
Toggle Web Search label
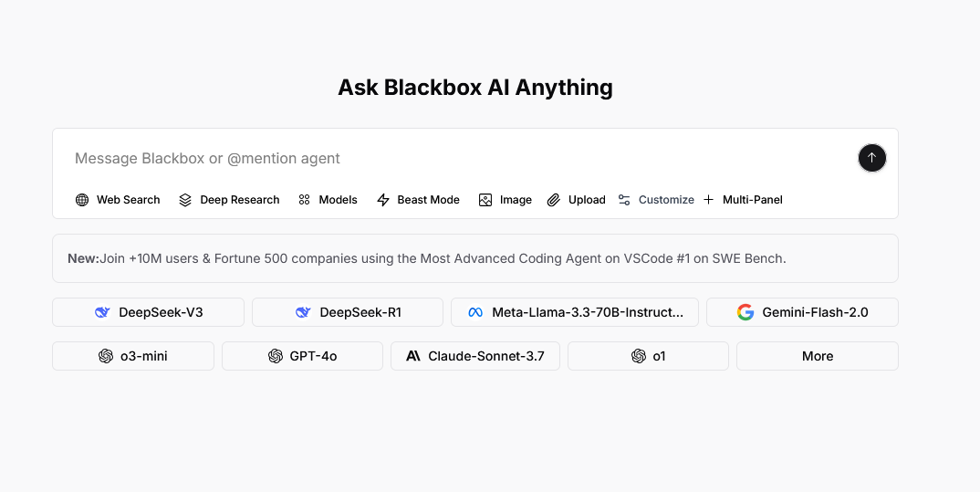click(128, 199)
